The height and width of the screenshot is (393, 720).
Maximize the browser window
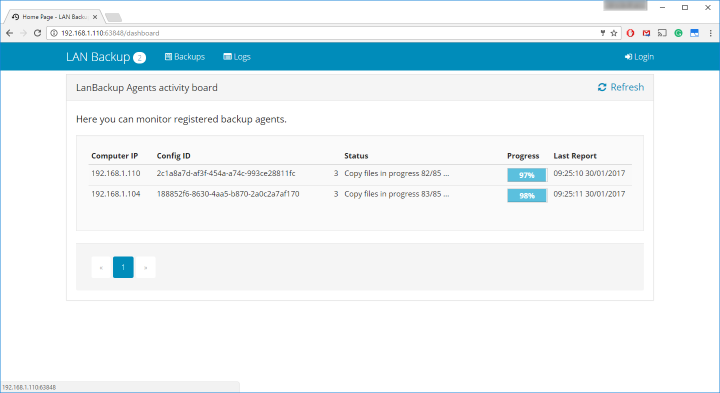click(685, 7)
